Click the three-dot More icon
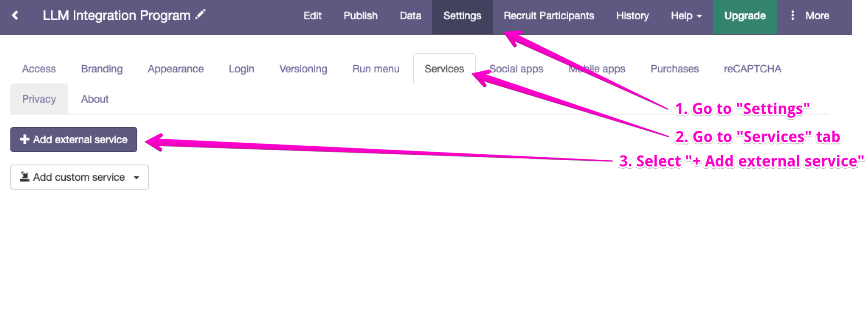This screenshot has width=868, height=318. pos(792,16)
